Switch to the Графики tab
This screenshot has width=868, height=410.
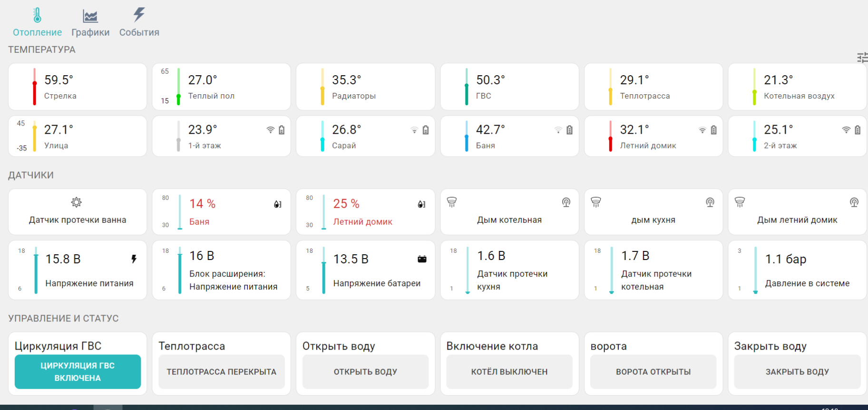90,22
